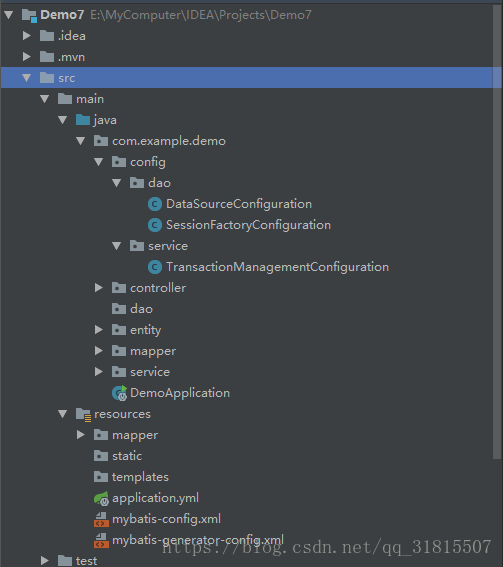Collapse the config service package arrow
Viewport: 503px width, 567px height.
pos(117,246)
